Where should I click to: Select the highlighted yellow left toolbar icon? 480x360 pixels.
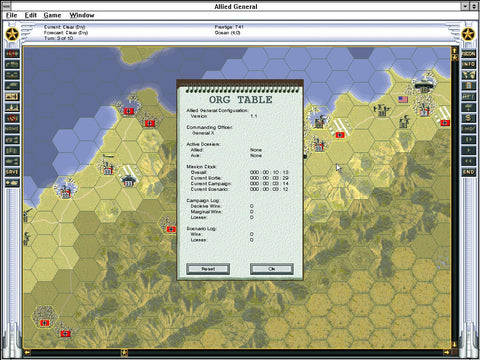12,97
